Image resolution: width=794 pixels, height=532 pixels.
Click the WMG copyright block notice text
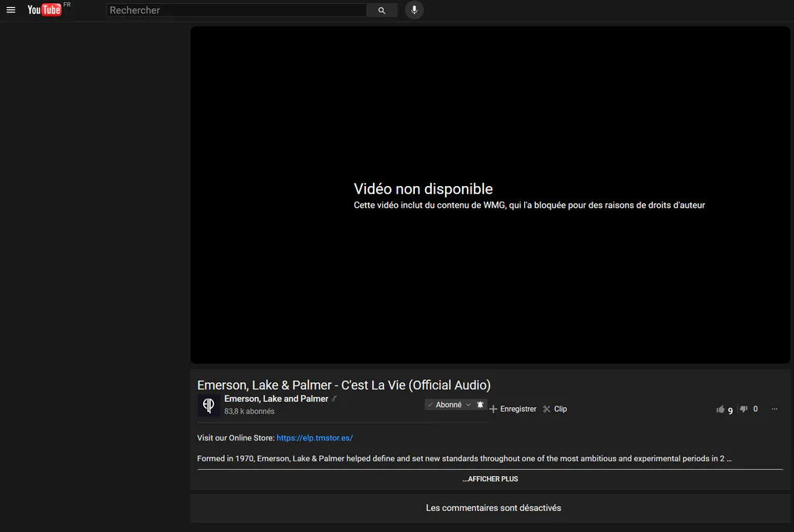(x=529, y=206)
